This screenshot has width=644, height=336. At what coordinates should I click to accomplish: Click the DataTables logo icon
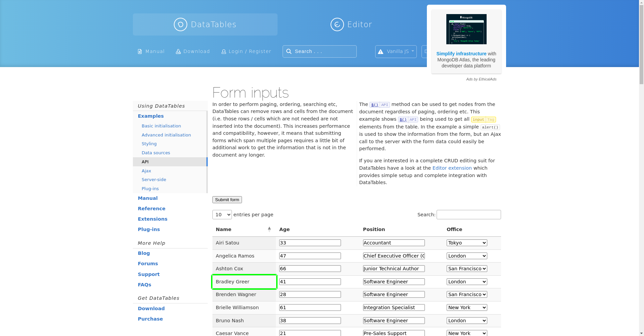click(x=180, y=24)
